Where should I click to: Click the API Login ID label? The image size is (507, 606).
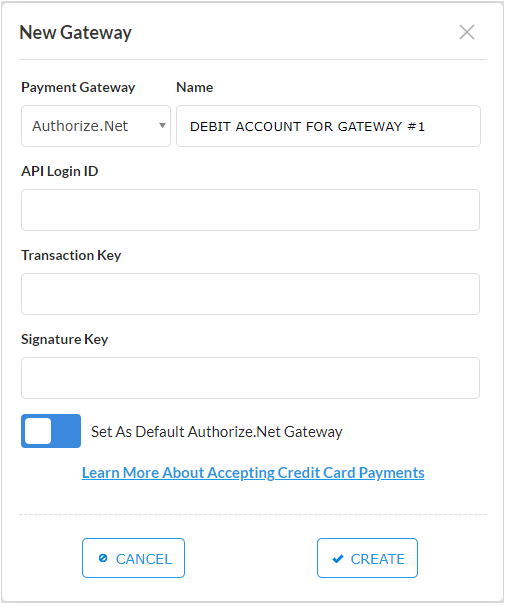(60, 172)
